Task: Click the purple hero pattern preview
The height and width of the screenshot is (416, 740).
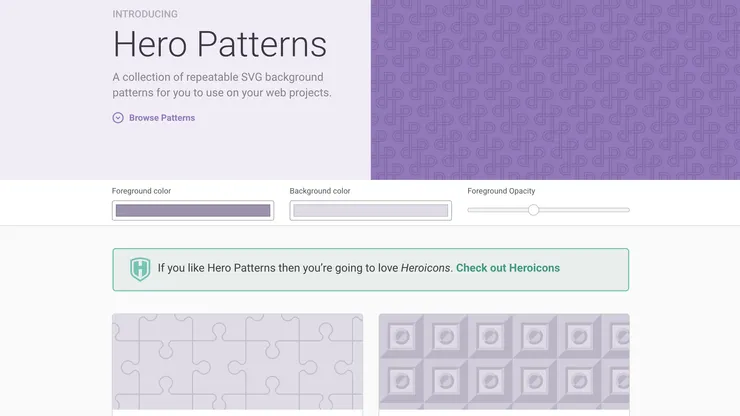Action: click(x=555, y=90)
